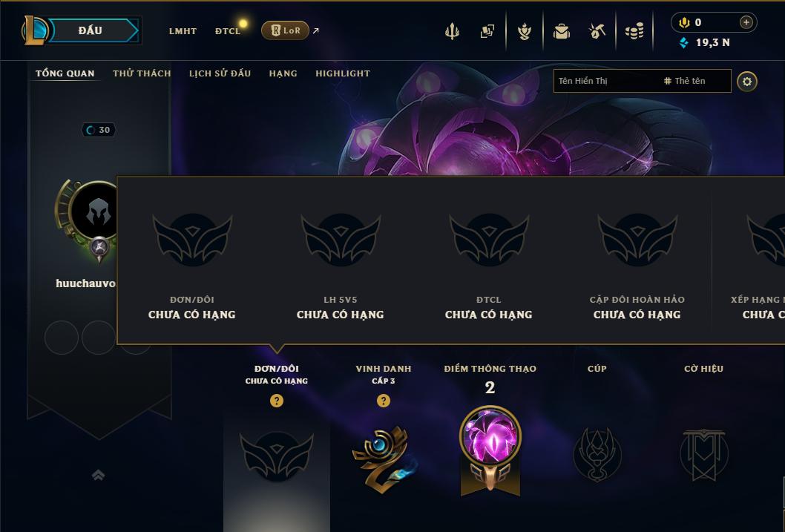This screenshot has height=532, width=785.
Task: Open the Collection cards icon
Action: 487,31
